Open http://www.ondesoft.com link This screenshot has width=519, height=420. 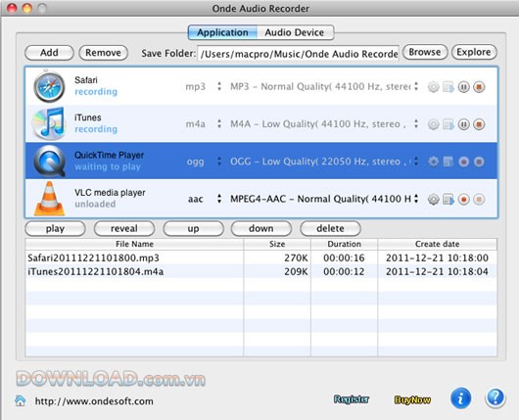pyautogui.click(x=94, y=401)
